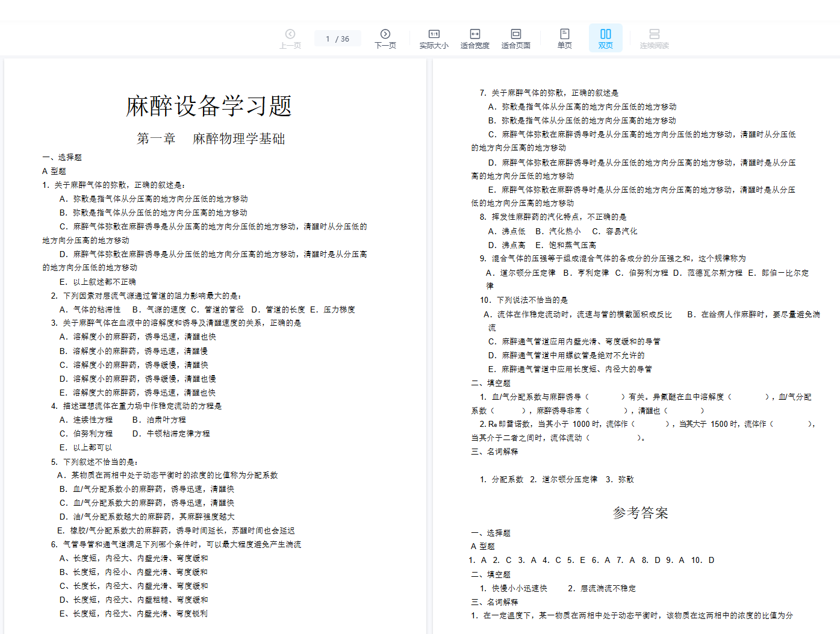Select double page view (双页)
Screen dimensions: 840x634
(x=605, y=39)
